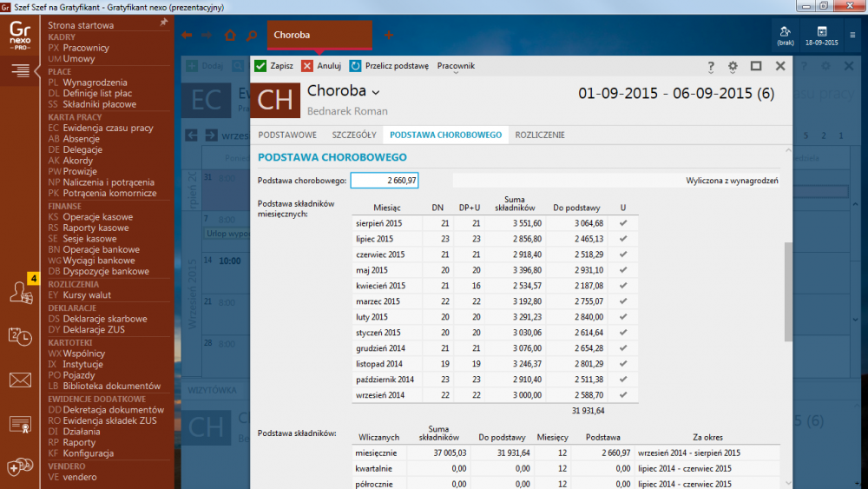Click the dialog vertical scrollbar thumb
The height and width of the screenshot is (489, 868).
[x=788, y=293]
